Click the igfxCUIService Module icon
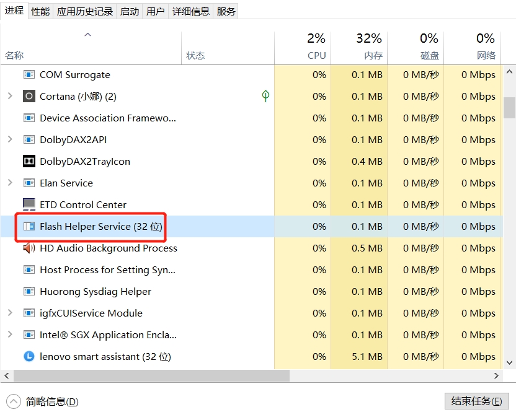 (x=29, y=313)
